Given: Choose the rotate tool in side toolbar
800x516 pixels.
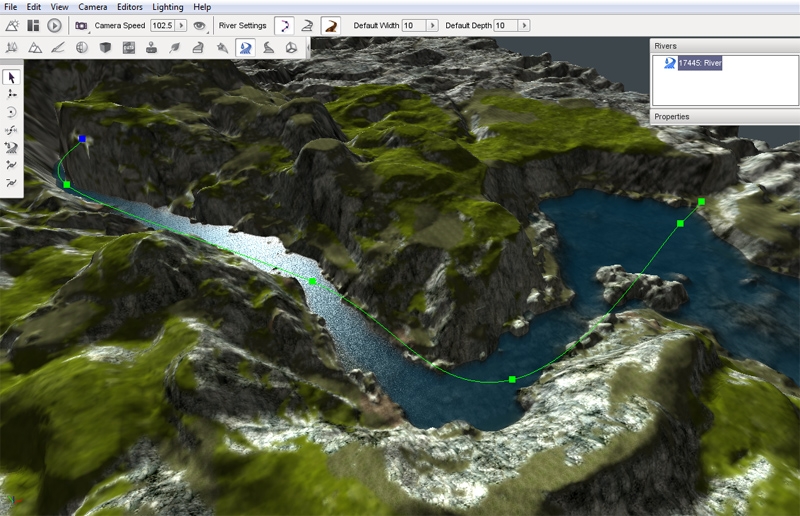Looking at the screenshot, I should point(12,112).
